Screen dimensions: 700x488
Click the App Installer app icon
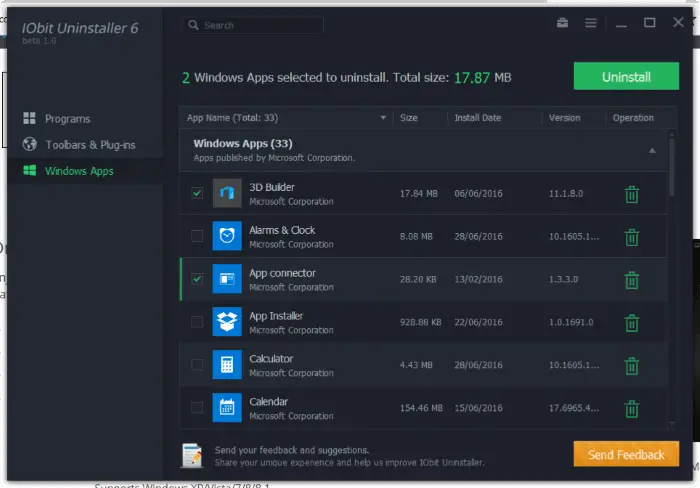(x=227, y=321)
